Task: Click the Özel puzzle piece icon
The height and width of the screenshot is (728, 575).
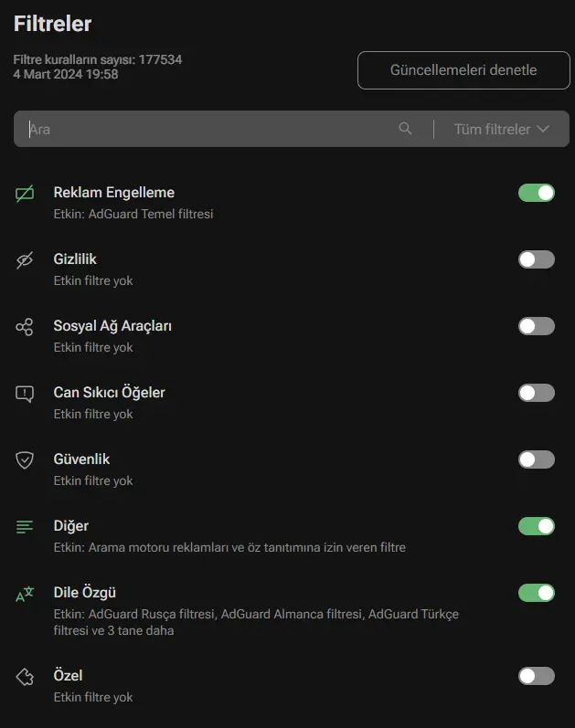Action: [x=25, y=677]
